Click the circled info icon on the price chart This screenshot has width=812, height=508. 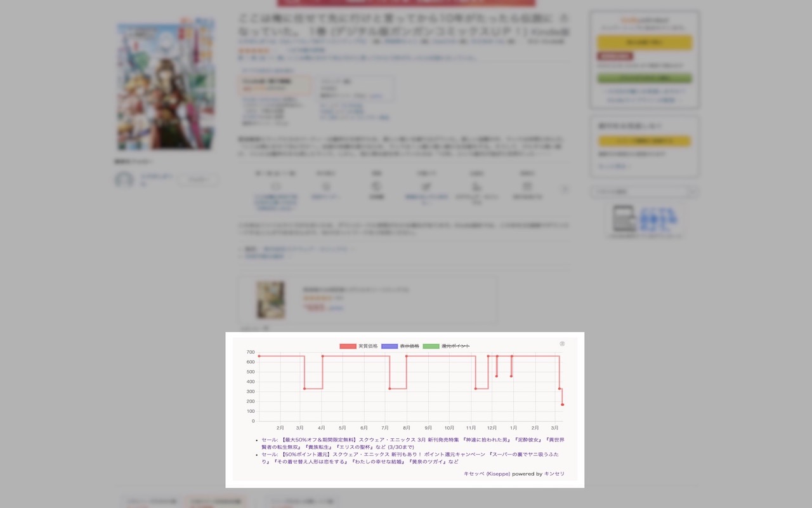click(562, 344)
